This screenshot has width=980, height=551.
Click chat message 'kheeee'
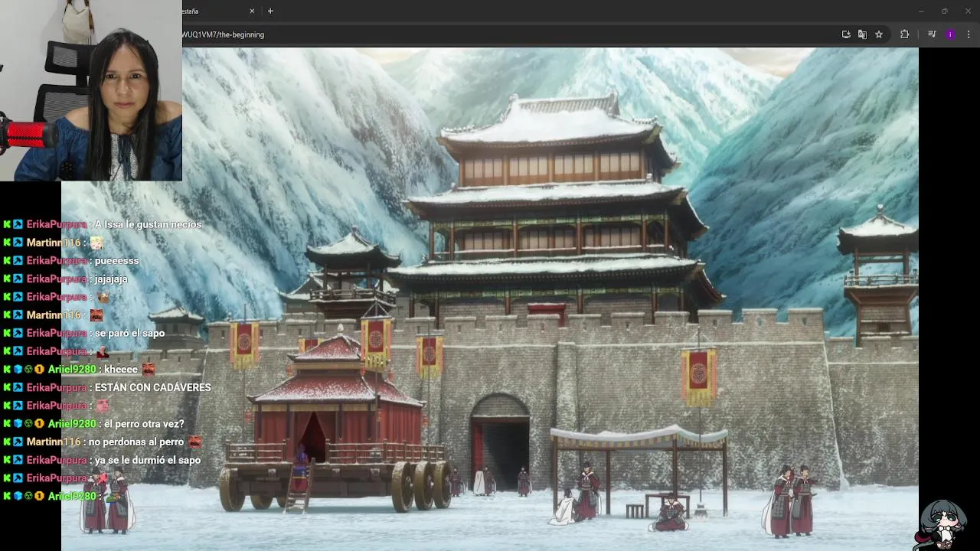pyautogui.click(x=121, y=369)
